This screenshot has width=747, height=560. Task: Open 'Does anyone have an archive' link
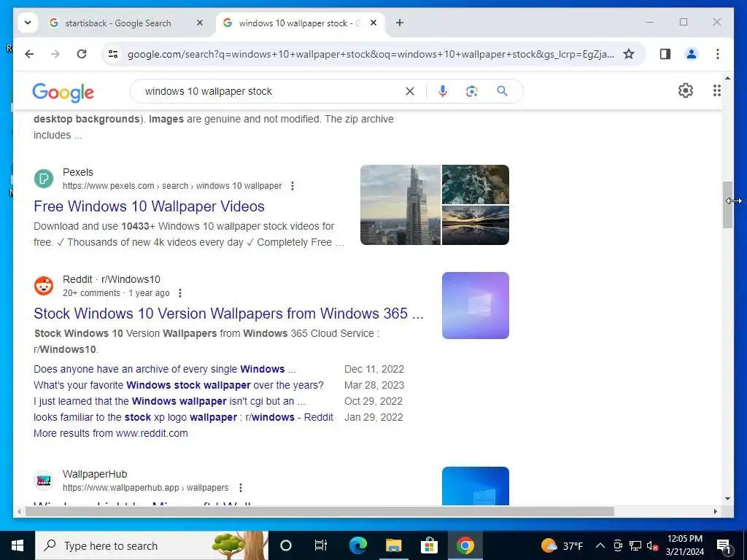pyautogui.click(x=165, y=369)
